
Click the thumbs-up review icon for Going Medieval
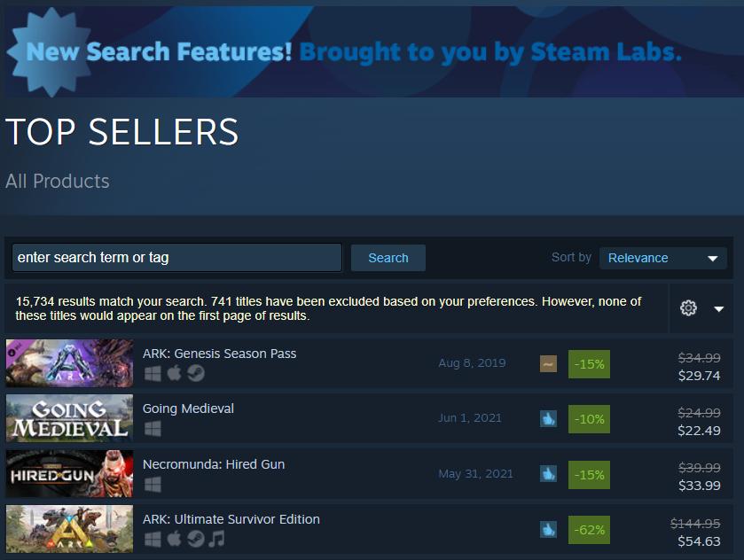click(x=548, y=419)
